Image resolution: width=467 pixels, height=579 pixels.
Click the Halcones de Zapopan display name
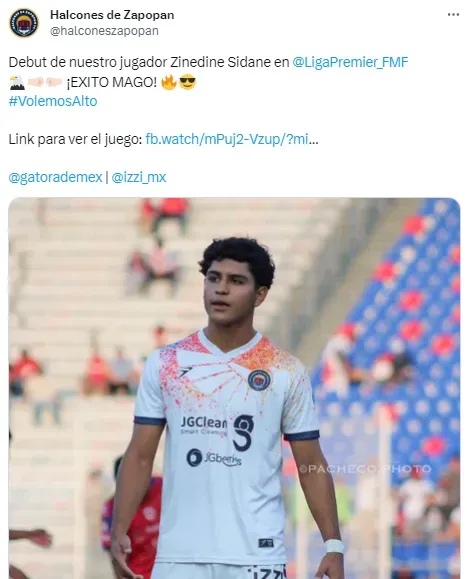pos(112,15)
